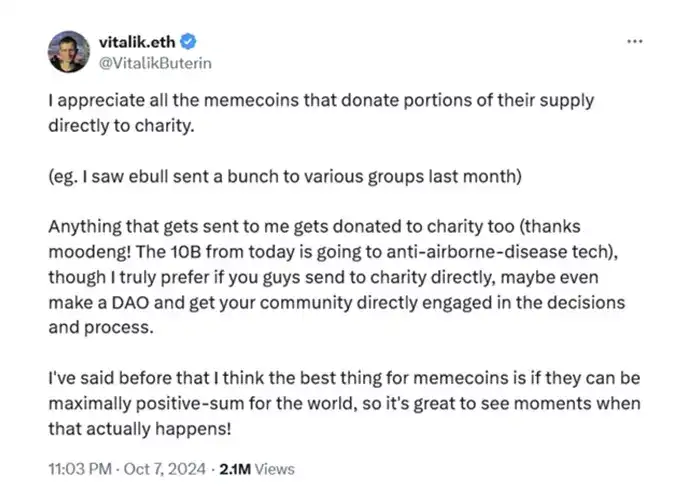Viewport: 700px width, 500px height.
Task: Click the 11:03 PM timestamp
Action: click(x=80, y=469)
